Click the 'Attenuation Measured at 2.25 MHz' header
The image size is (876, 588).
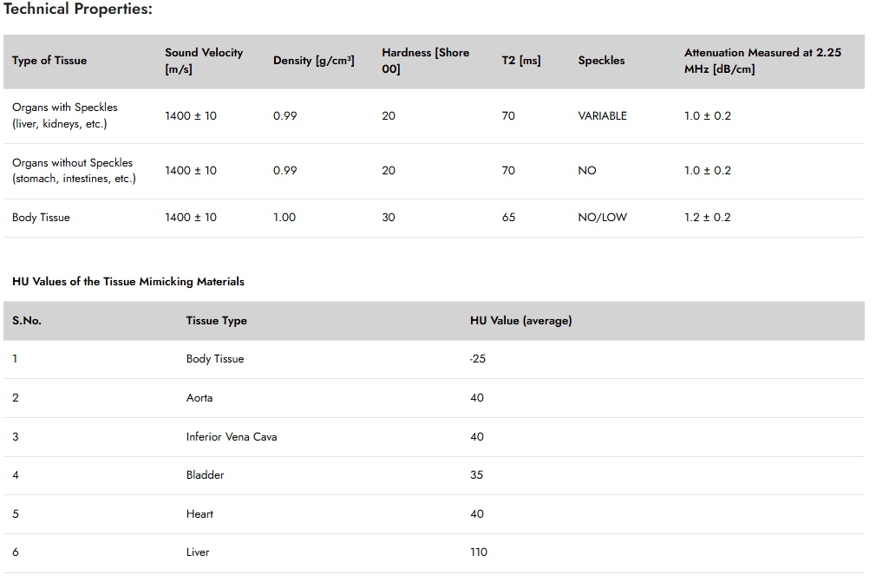tap(762, 61)
